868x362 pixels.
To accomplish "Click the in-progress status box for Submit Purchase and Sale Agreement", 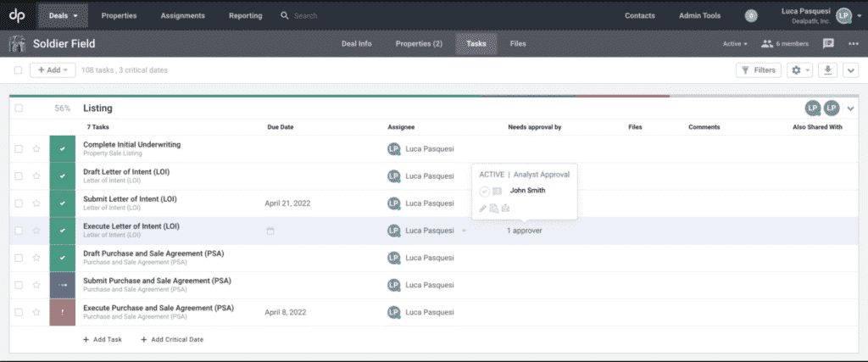I will coord(63,285).
